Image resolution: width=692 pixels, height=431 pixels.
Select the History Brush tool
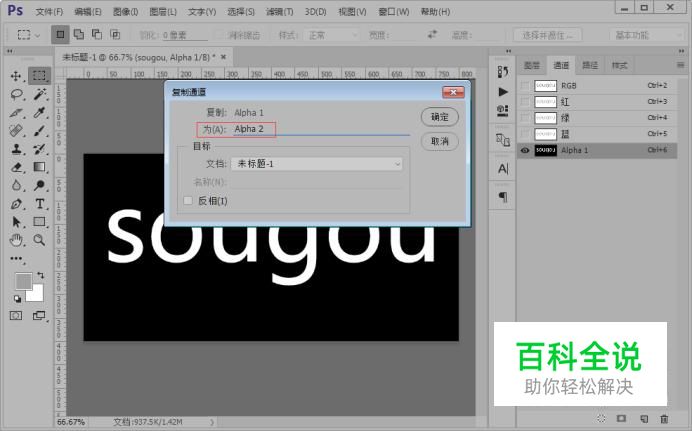pos(39,149)
